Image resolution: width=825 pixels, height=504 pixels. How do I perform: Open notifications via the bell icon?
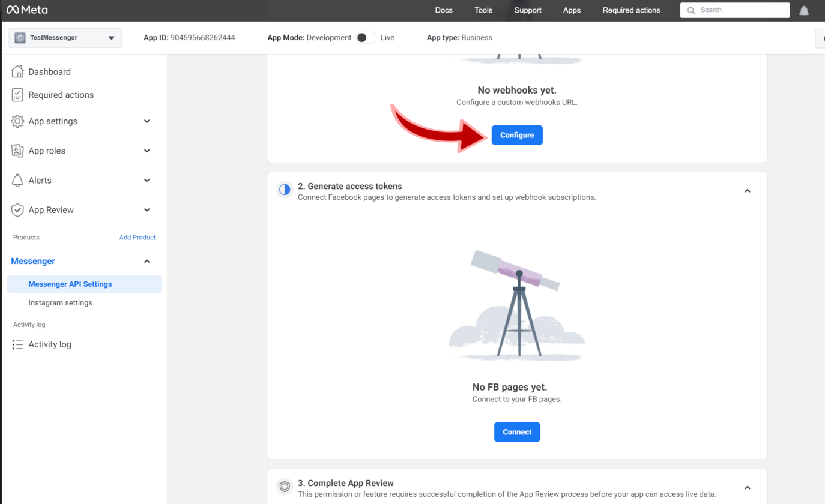click(x=804, y=10)
